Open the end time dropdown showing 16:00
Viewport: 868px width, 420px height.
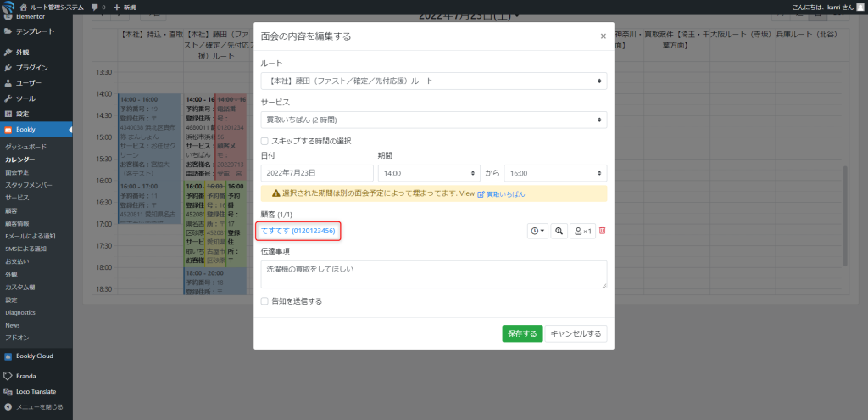click(555, 173)
